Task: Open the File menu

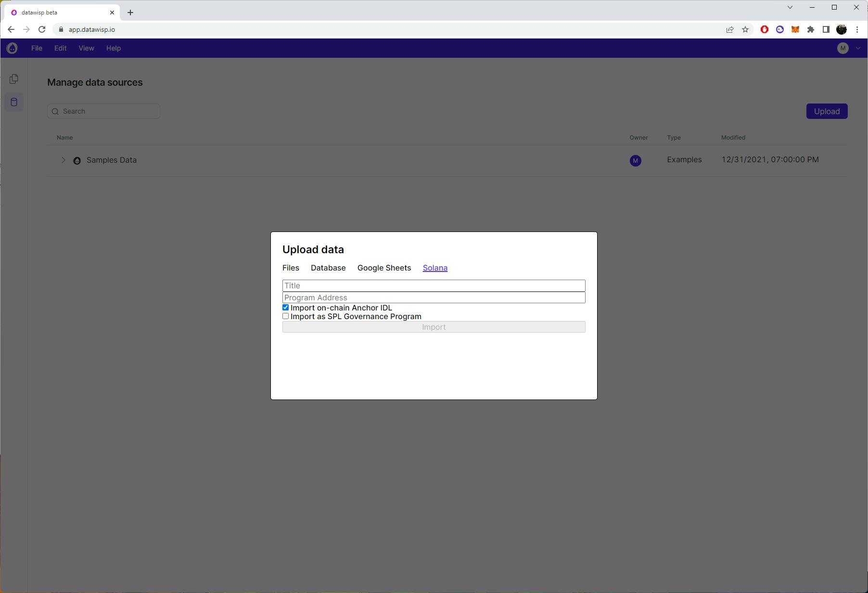Action: pos(37,48)
